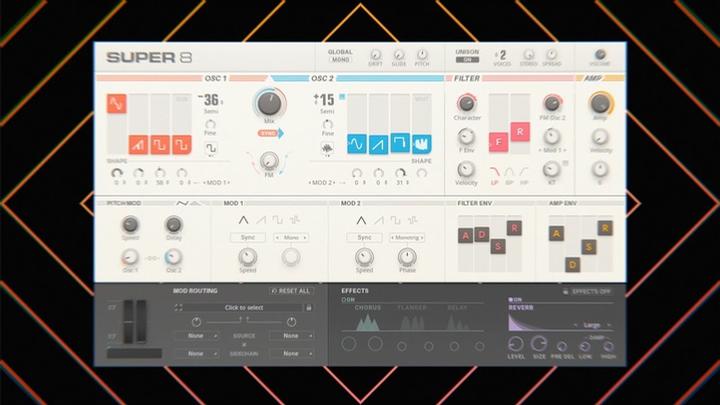Toggle the small blue square next to OSC 2 semi
This screenshot has height=405, width=720.
tap(342, 97)
